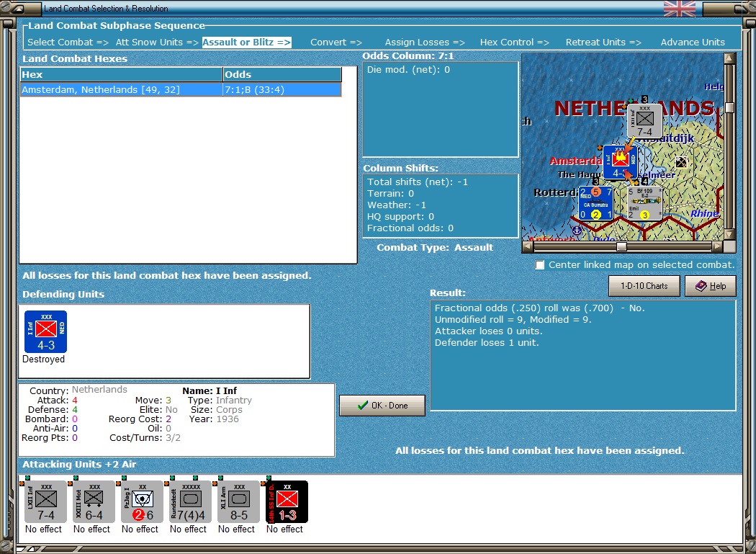
Task: Open the 1-D-10 Charts
Action: coord(644,286)
